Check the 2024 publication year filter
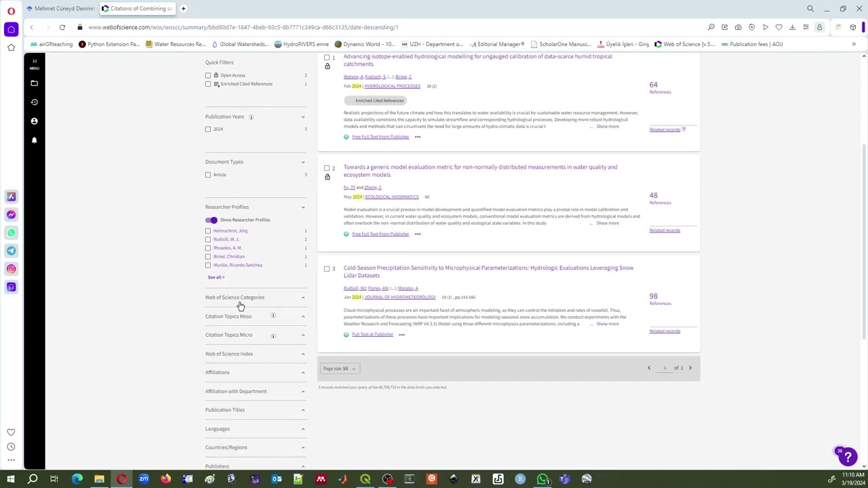This screenshot has width=868, height=488. [208, 129]
